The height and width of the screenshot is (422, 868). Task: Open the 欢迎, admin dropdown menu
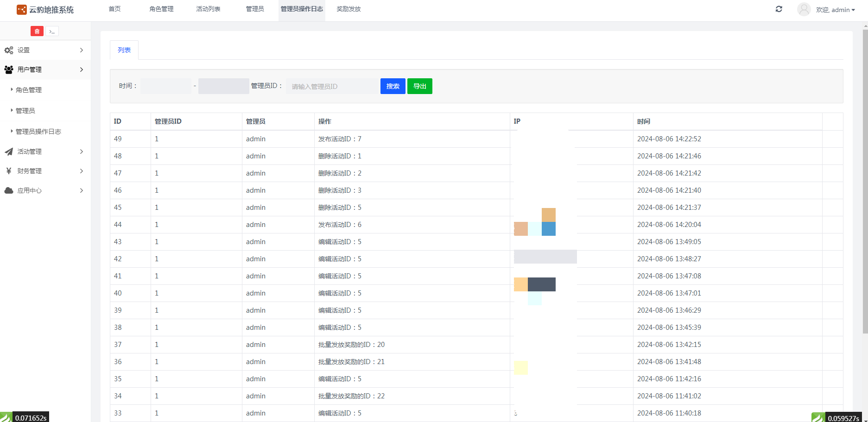(x=836, y=10)
